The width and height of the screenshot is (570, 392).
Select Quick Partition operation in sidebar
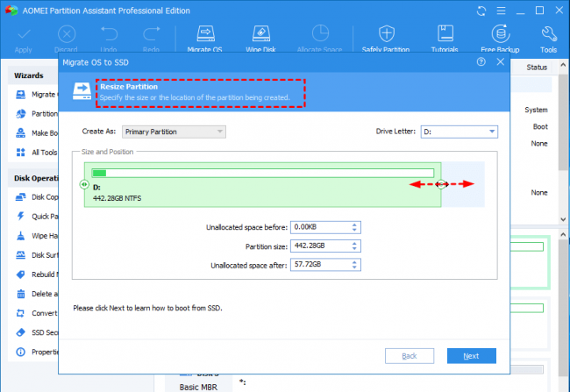point(37,217)
